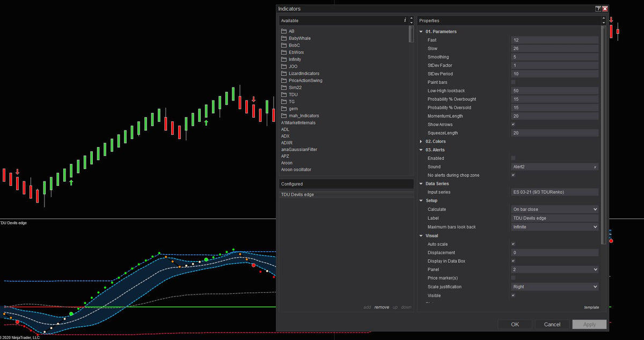The height and width of the screenshot is (340, 644).
Task: Click OK to confirm indicator settings
Action: [x=514, y=324]
